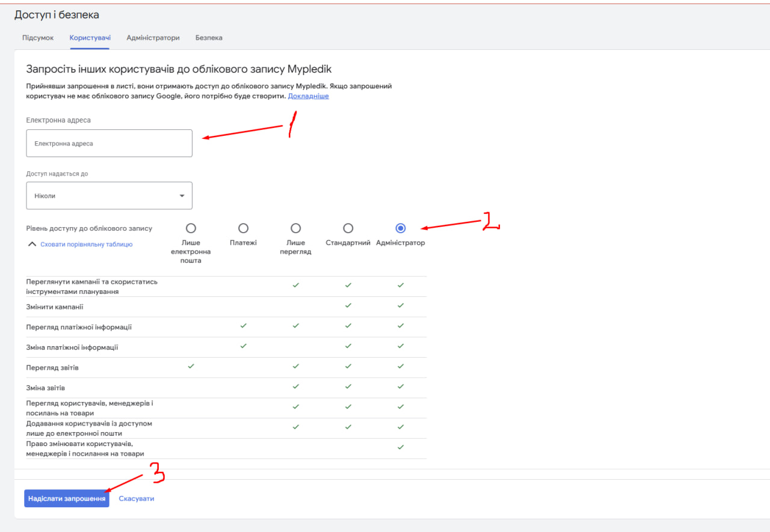This screenshot has width=770, height=532.
Task: Select the Стандартний access level
Action: pos(348,228)
